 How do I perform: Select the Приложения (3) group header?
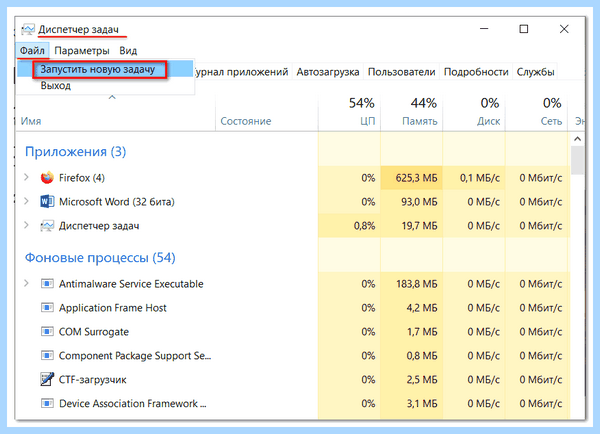pos(75,152)
